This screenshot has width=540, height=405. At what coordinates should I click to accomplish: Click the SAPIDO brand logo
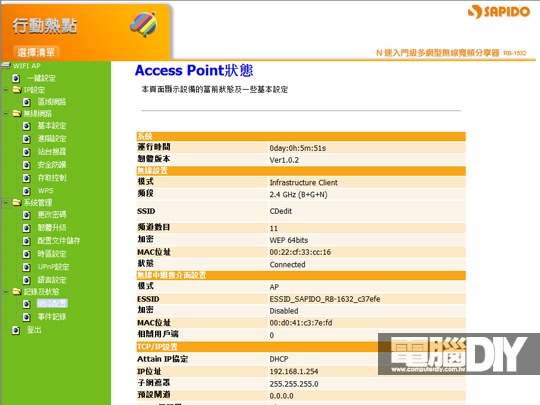[499, 11]
